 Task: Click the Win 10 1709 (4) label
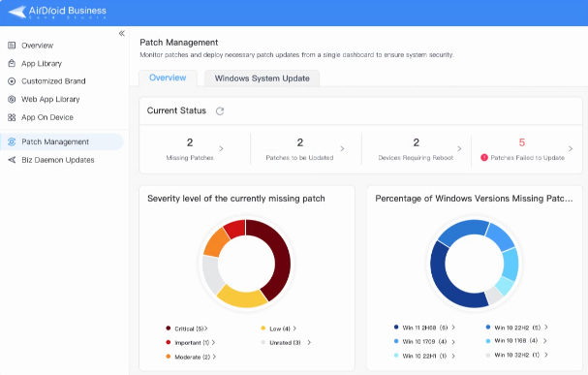(x=424, y=342)
